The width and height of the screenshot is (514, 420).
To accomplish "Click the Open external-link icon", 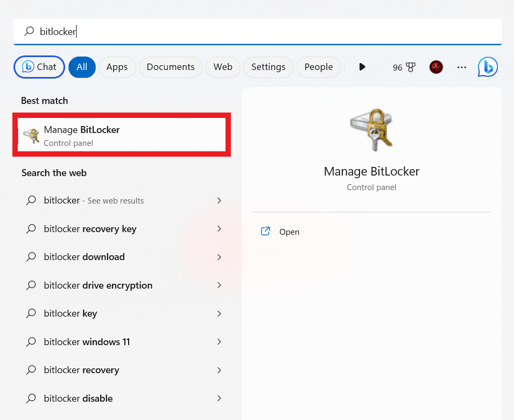I will click(x=265, y=232).
